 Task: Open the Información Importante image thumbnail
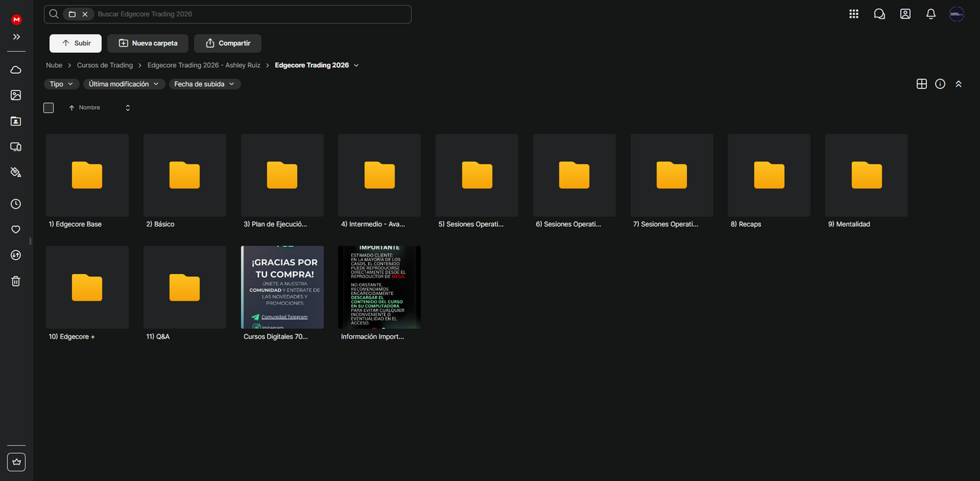pyautogui.click(x=379, y=288)
